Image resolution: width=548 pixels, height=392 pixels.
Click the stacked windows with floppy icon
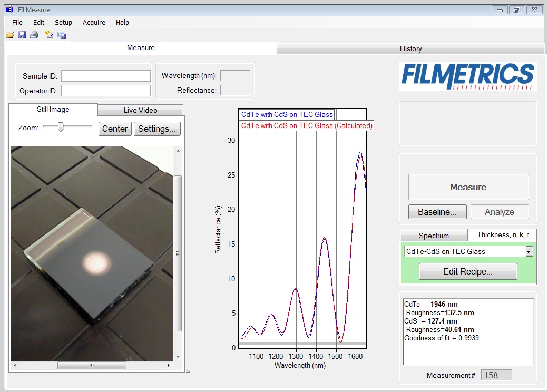(x=62, y=35)
